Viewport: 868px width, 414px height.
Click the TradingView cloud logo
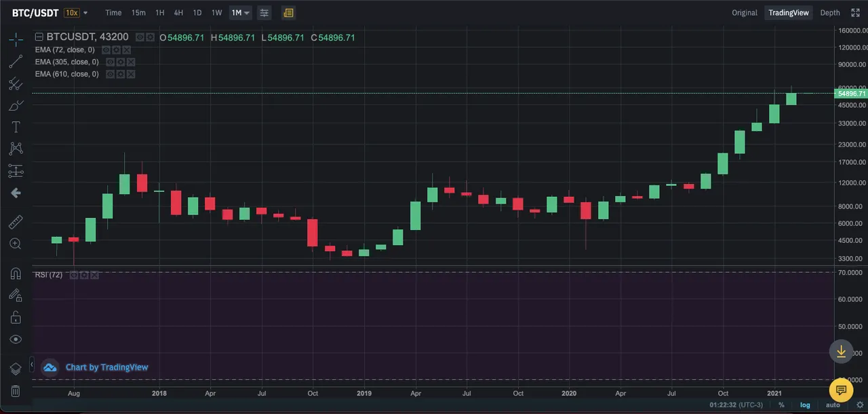click(x=50, y=367)
